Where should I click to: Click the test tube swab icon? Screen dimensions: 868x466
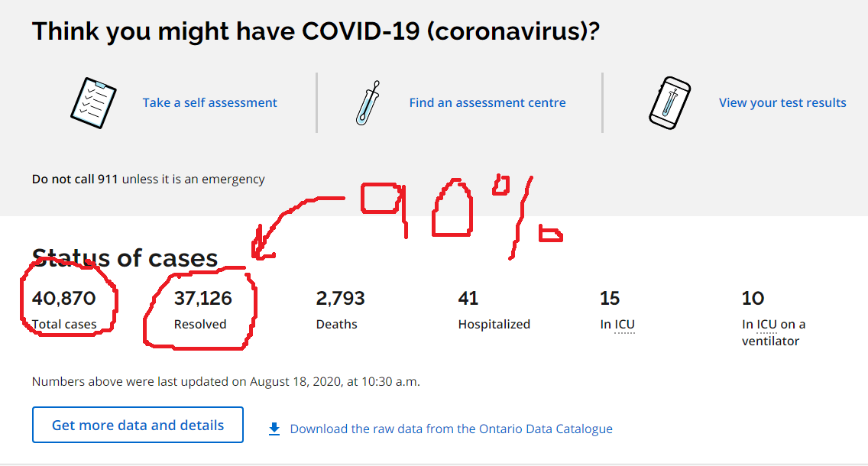pyautogui.click(x=368, y=103)
